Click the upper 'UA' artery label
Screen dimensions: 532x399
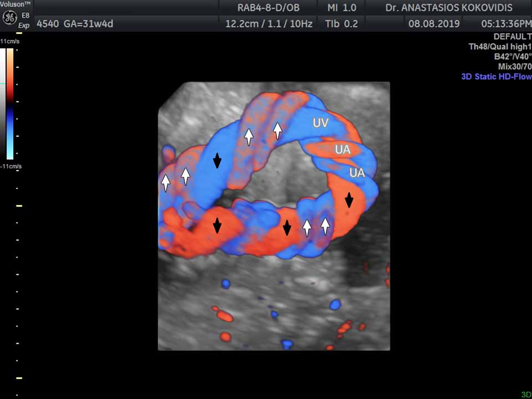click(342, 149)
